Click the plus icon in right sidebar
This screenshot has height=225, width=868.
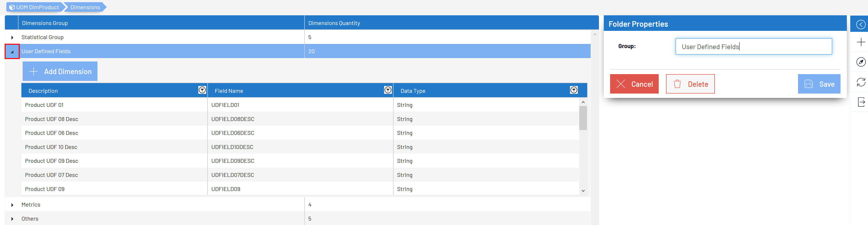pyautogui.click(x=861, y=42)
